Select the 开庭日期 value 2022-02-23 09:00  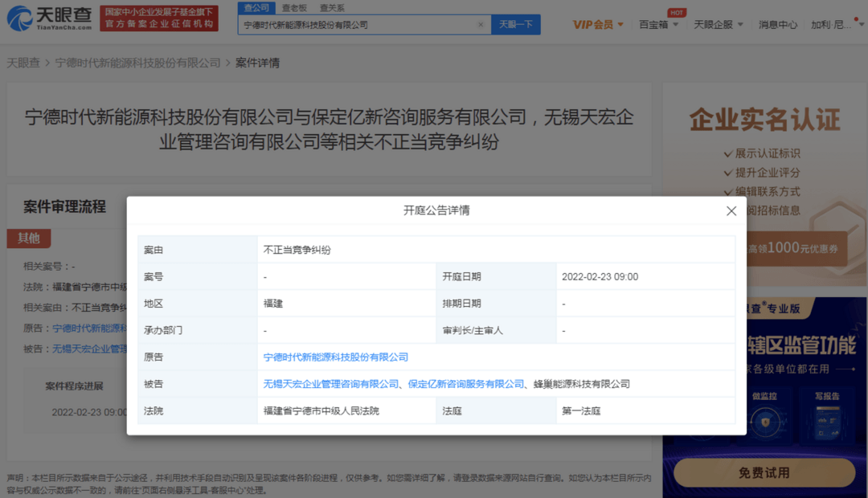click(x=600, y=276)
